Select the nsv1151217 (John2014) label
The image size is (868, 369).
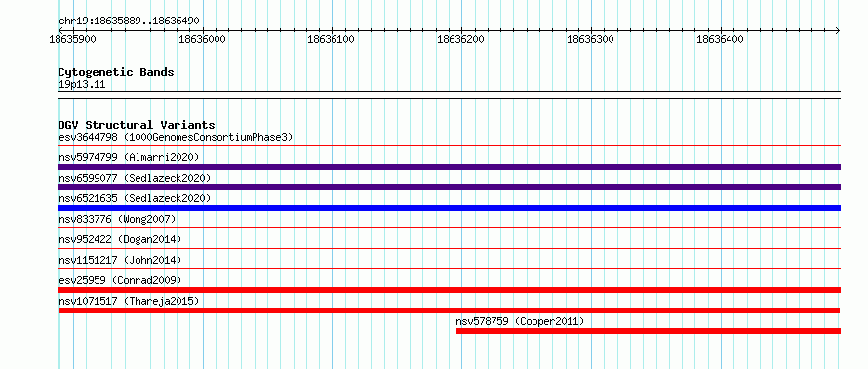[x=120, y=260]
